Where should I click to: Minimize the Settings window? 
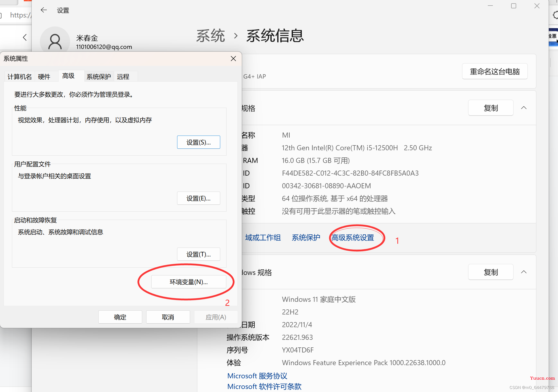point(490,6)
